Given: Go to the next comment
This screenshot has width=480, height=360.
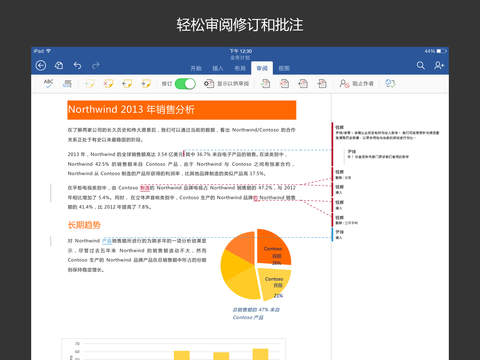Looking at the screenshot, I should tap(146, 83).
